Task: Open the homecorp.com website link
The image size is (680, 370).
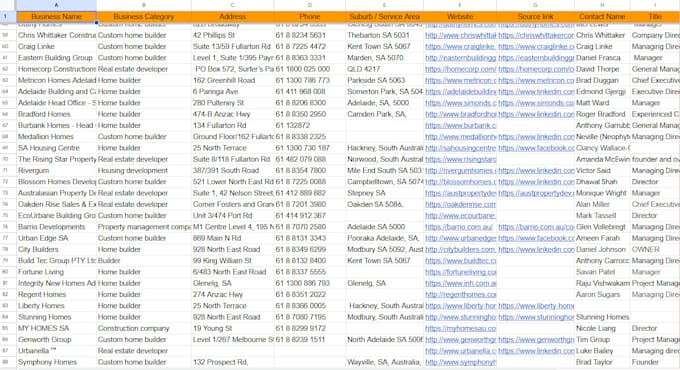Action: click(461, 69)
